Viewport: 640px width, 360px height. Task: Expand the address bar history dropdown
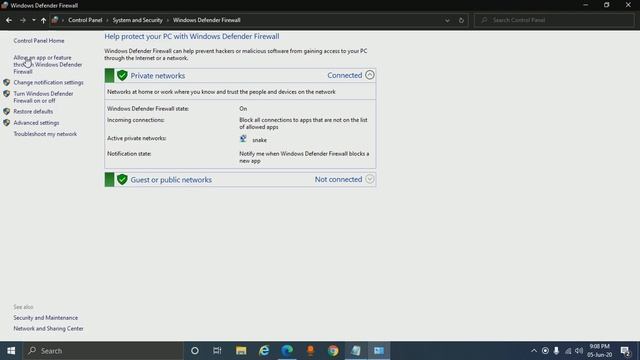[447, 20]
